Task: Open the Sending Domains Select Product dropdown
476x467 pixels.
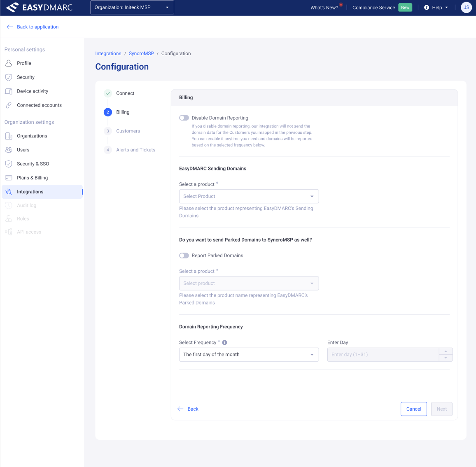Action: tap(249, 196)
